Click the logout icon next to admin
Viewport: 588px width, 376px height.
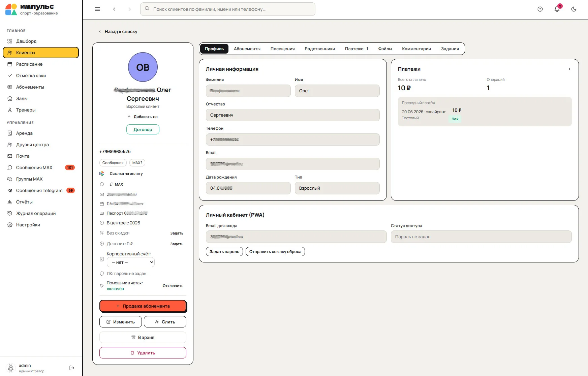[x=71, y=368]
